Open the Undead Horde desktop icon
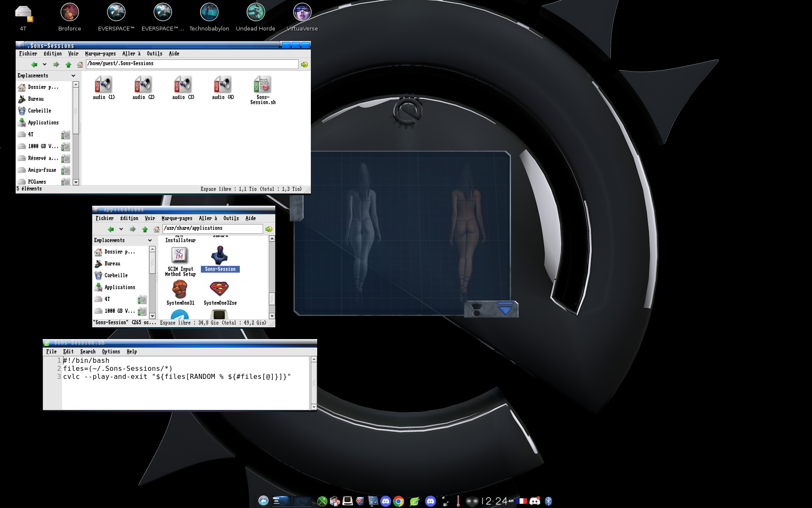812x508 pixels. click(x=255, y=17)
